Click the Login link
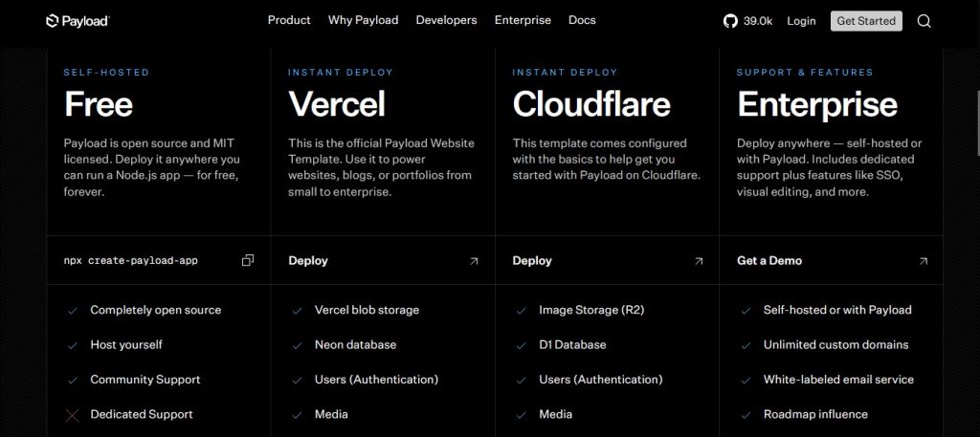980x437 pixels. click(x=801, y=21)
